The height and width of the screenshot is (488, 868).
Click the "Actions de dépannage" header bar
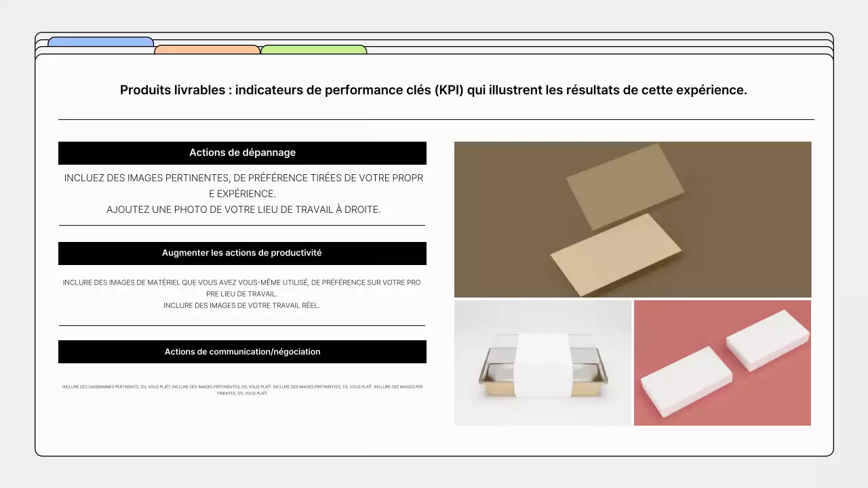(242, 152)
